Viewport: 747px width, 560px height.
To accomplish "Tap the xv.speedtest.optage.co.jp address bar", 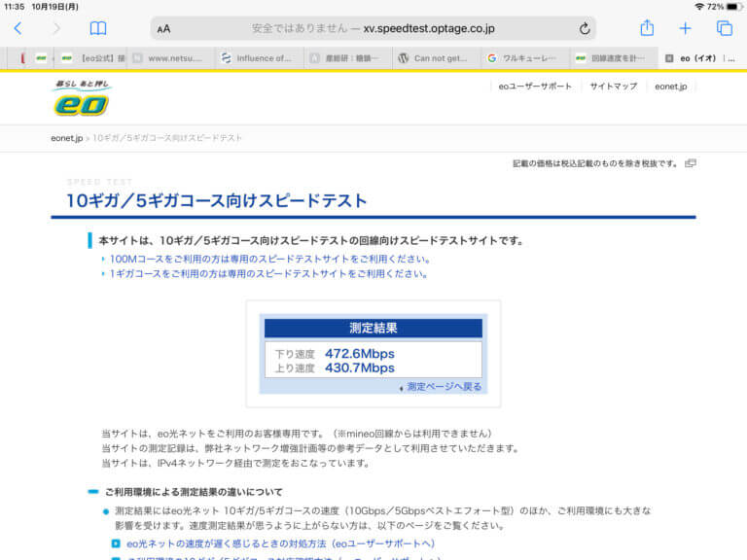I will [x=373, y=28].
